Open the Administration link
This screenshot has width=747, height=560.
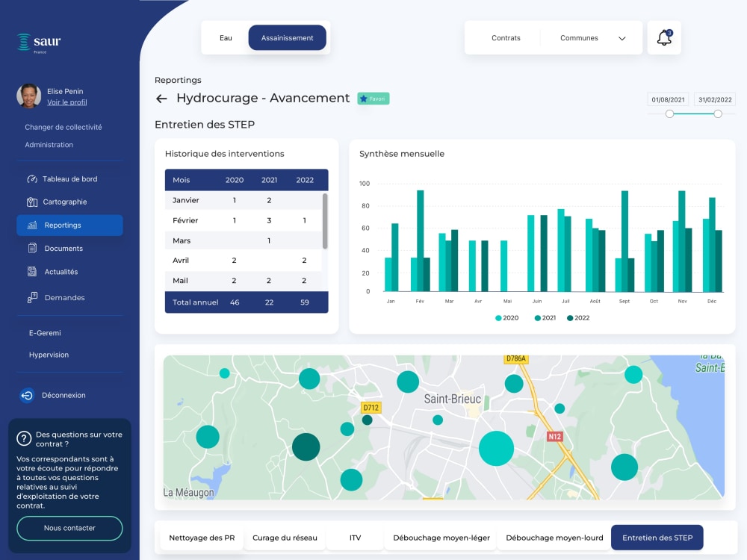click(x=49, y=145)
